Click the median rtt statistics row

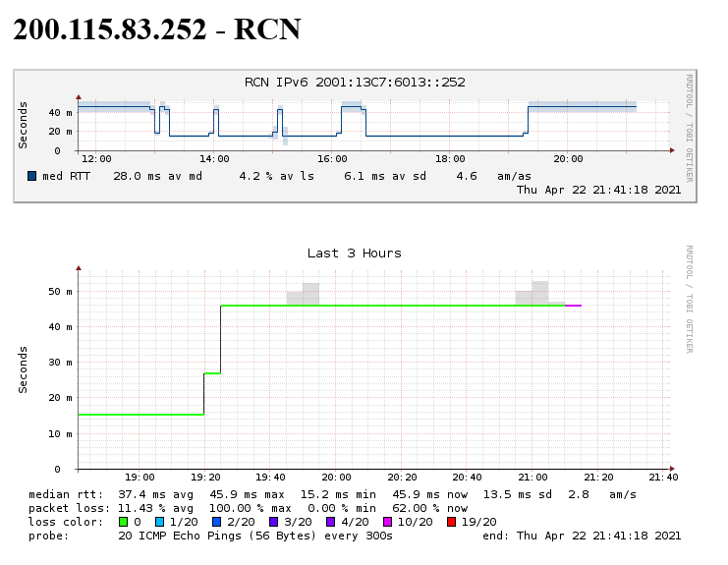click(x=334, y=494)
